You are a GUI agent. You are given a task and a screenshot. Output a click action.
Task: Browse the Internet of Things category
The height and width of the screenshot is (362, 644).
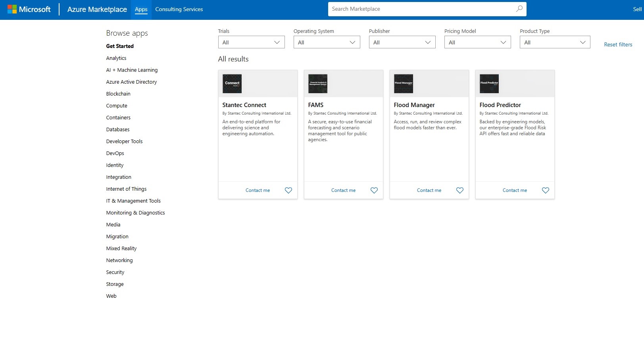(126, 189)
